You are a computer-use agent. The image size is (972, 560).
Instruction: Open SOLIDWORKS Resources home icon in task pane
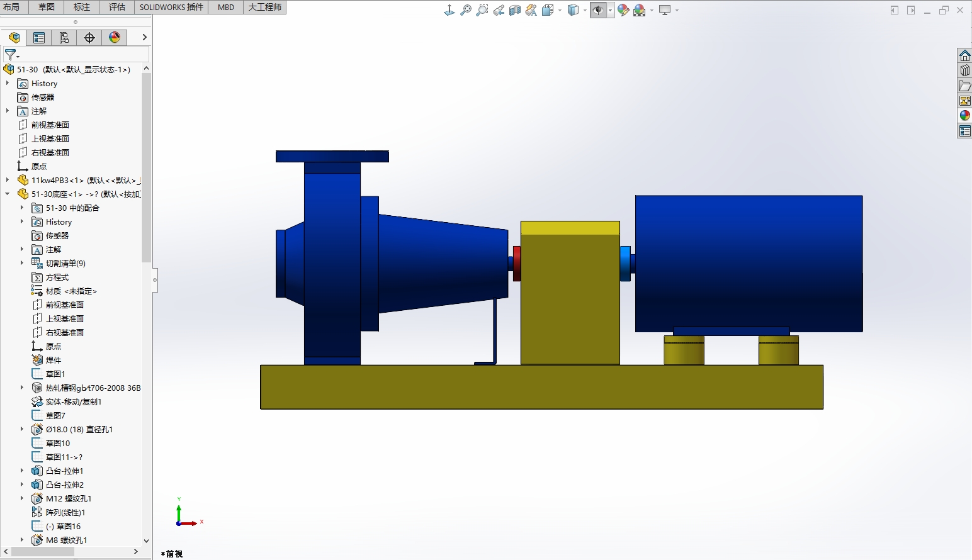tap(965, 55)
